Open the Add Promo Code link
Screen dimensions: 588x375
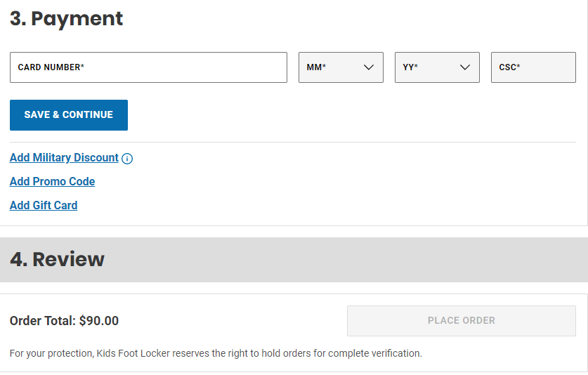(52, 181)
